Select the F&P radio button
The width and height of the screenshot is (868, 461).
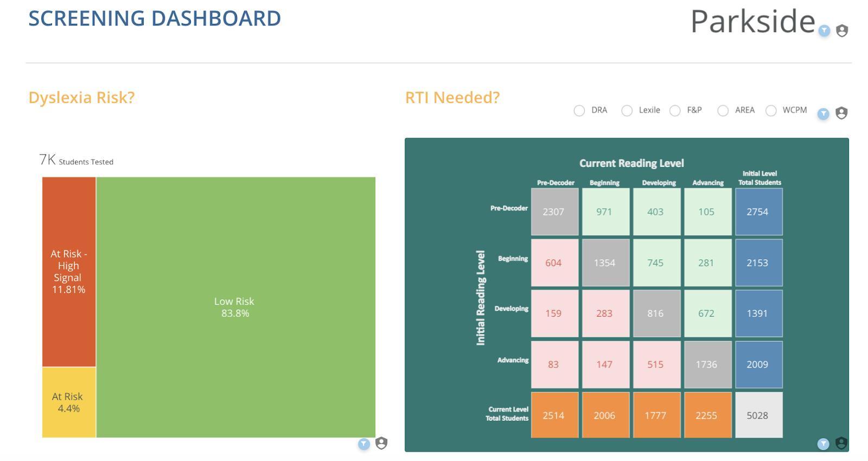(675, 111)
